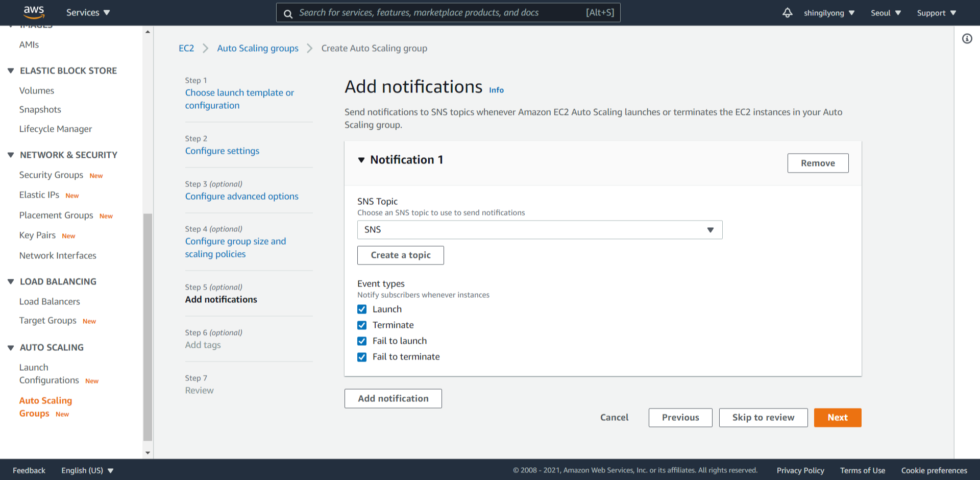Open the Support menu
980x480 pixels.
(936, 13)
